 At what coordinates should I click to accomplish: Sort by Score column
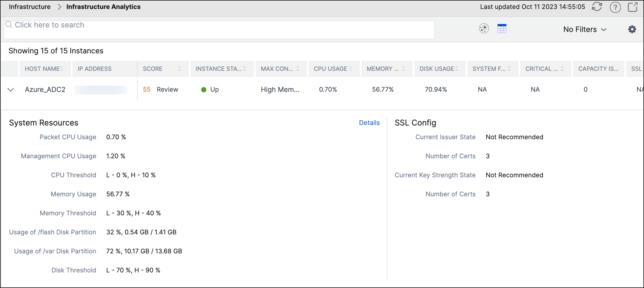[180, 69]
